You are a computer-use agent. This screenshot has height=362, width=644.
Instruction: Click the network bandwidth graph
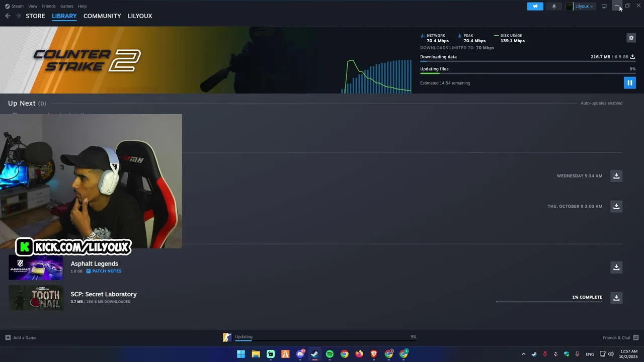click(376, 76)
